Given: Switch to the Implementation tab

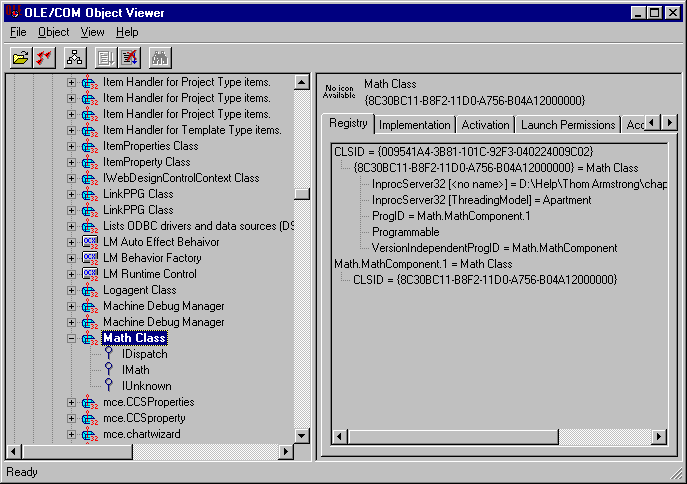Looking at the screenshot, I should point(414,125).
